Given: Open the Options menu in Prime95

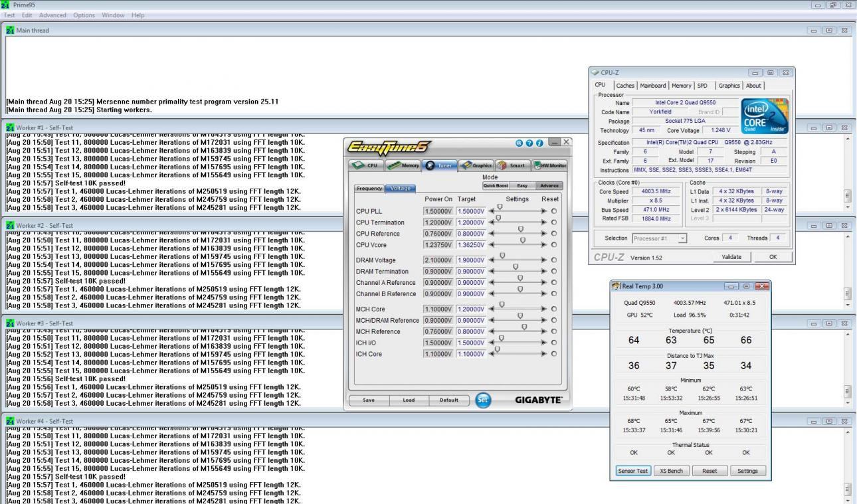Looking at the screenshot, I should [x=83, y=15].
